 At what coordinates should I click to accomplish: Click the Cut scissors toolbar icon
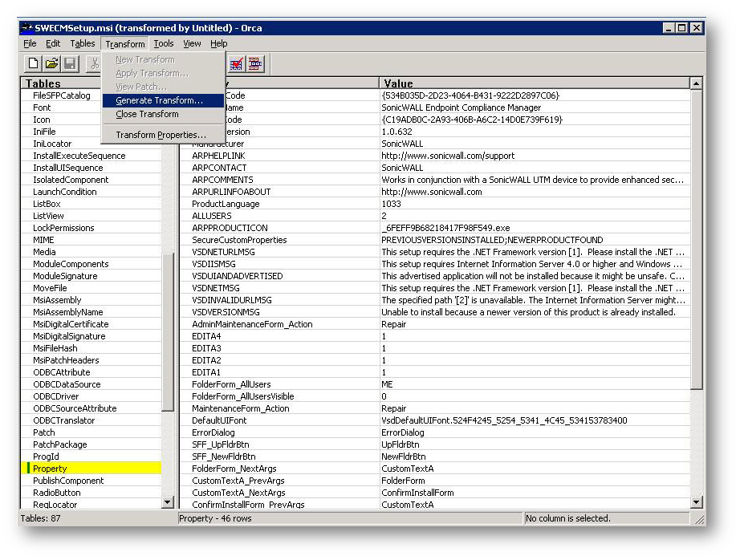coord(94,64)
